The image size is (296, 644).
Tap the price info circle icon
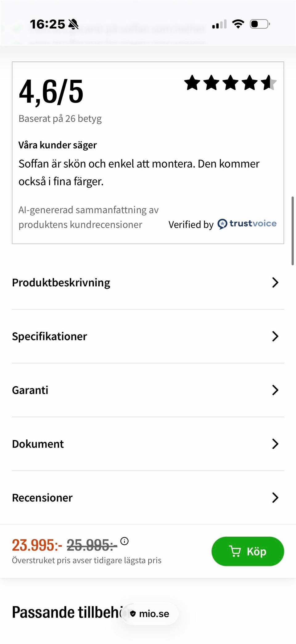pos(125,541)
